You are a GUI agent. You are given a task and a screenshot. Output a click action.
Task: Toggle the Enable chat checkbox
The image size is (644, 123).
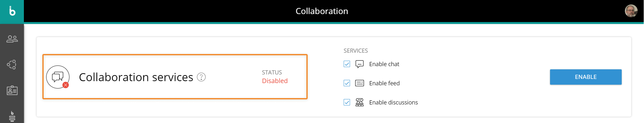click(x=347, y=64)
